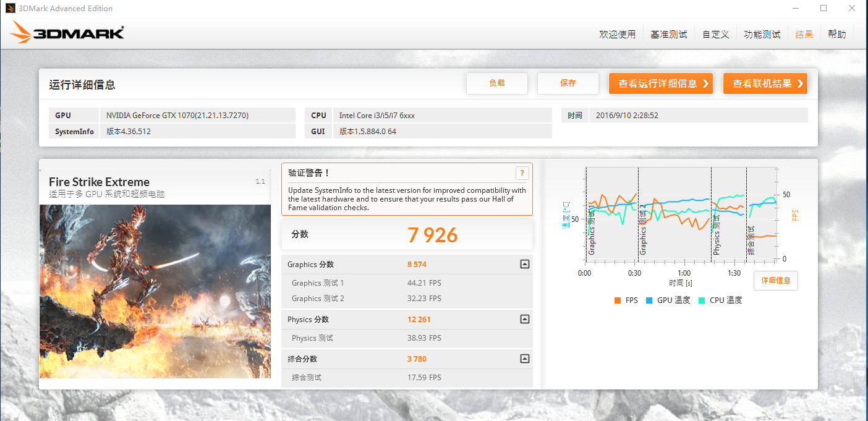
Task: Open 查看联机结果
Action: 765,83
